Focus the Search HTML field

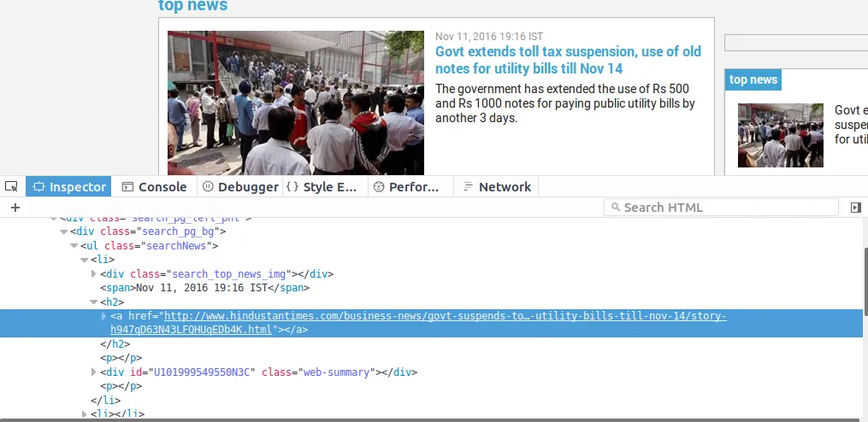pos(721,208)
